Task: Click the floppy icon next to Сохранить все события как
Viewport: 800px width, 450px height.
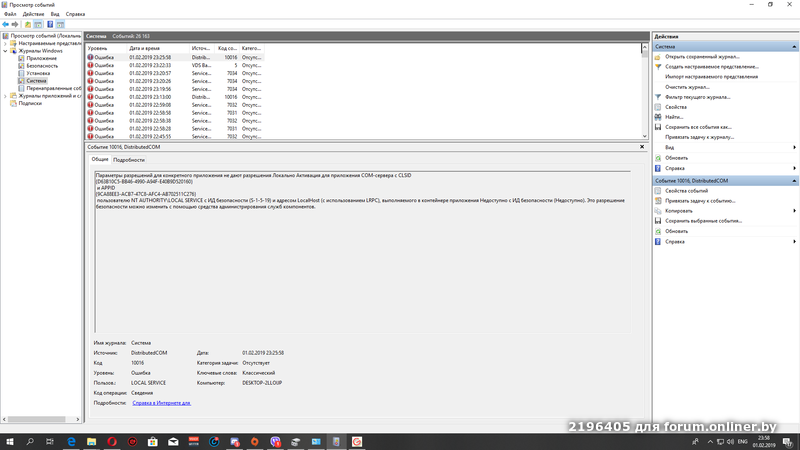Action: tap(658, 127)
